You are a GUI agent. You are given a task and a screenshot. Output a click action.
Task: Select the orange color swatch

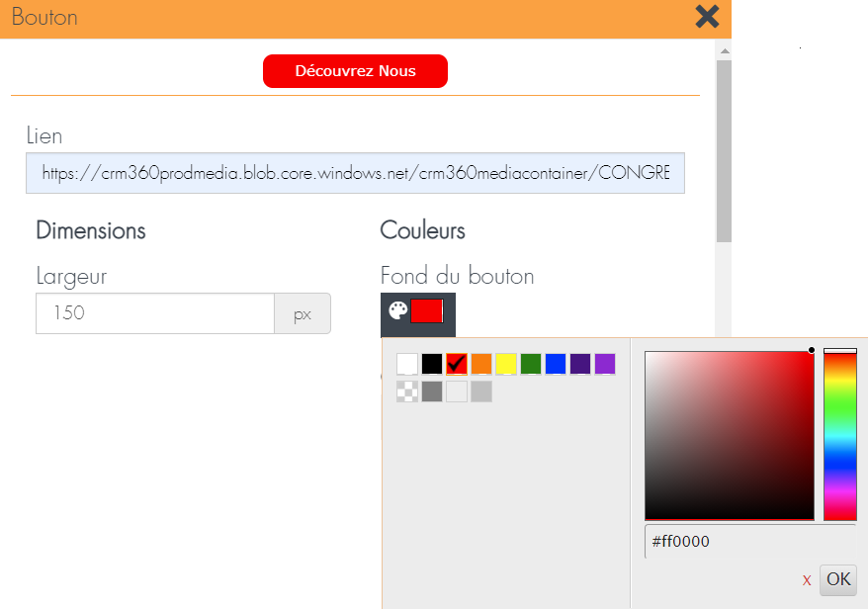click(481, 364)
